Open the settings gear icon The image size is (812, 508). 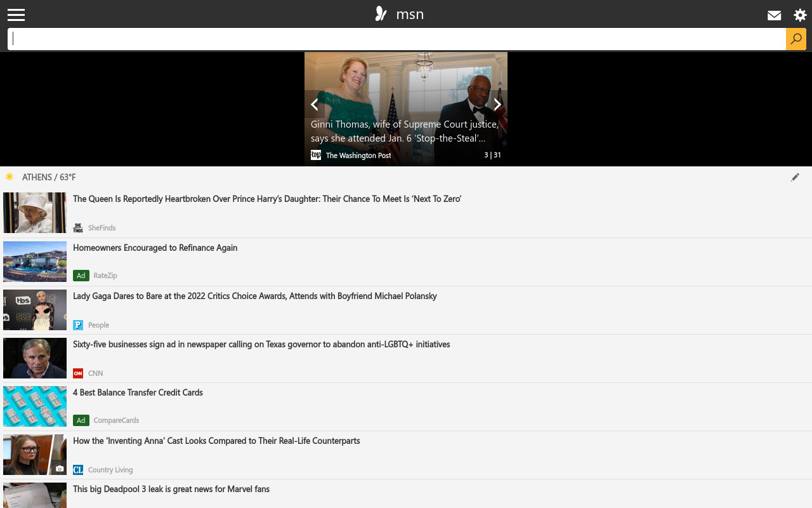800,15
